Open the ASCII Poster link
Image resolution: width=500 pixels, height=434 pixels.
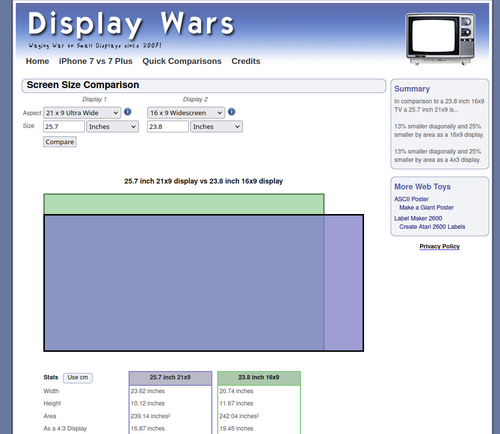pyautogui.click(x=411, y=199)
